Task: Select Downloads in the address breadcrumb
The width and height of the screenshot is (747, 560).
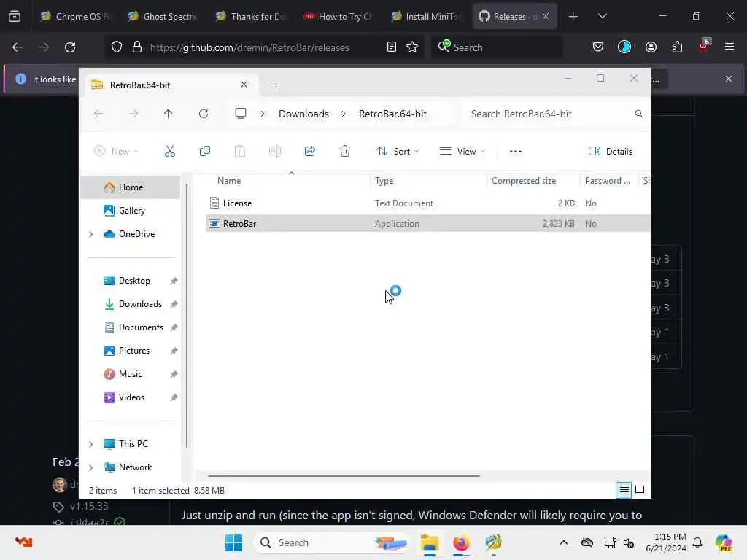Action: pyautogui.click(x=303, y=114)
